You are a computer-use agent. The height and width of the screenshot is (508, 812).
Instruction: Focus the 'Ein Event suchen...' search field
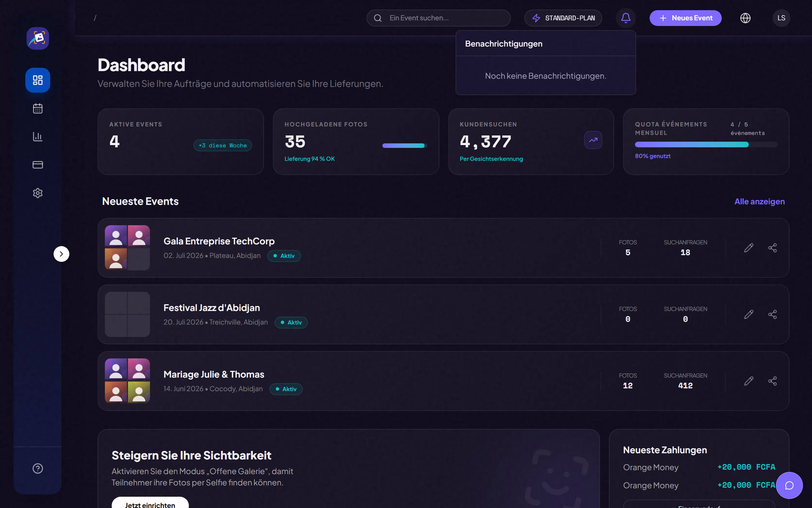coord(438,18)
